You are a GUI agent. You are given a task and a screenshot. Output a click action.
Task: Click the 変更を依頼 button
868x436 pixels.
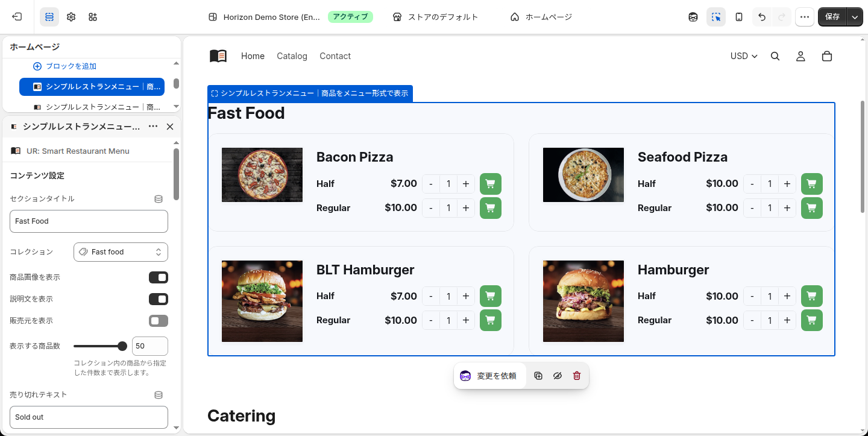click(489, 376)
